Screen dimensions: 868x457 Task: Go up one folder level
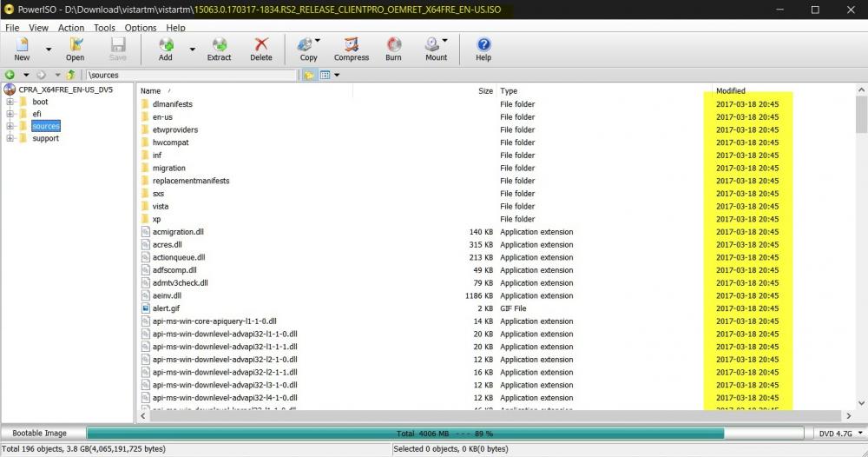point(71,76)
